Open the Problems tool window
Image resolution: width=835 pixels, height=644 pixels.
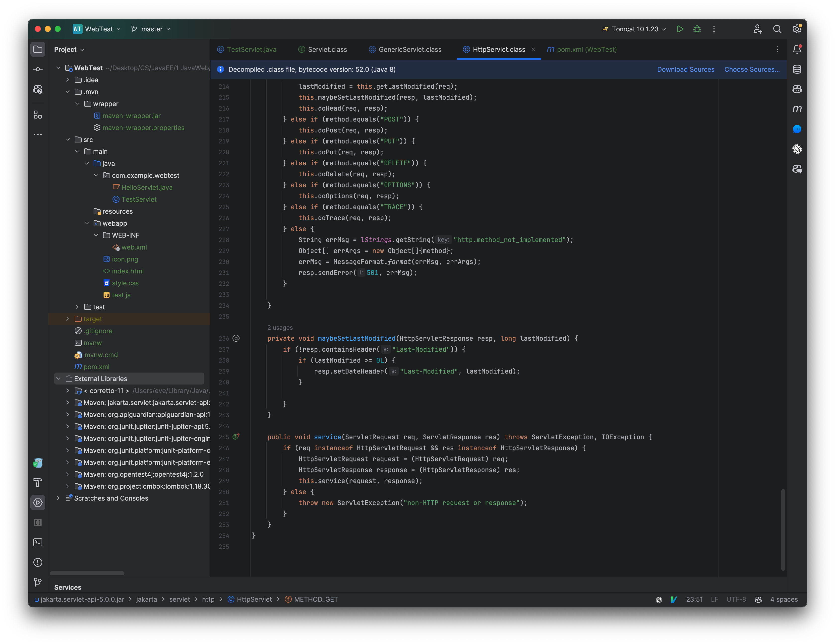[x=38, y=562]
